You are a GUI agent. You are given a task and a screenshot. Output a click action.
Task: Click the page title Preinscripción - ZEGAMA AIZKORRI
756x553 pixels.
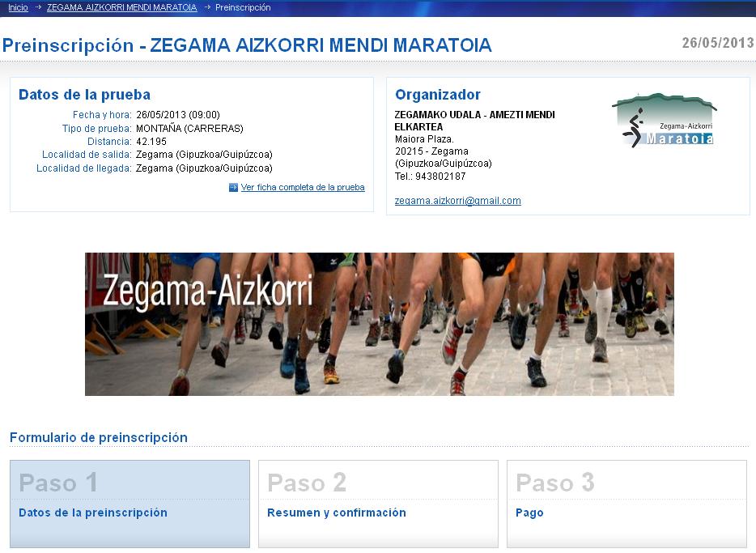tap(247, 45)
